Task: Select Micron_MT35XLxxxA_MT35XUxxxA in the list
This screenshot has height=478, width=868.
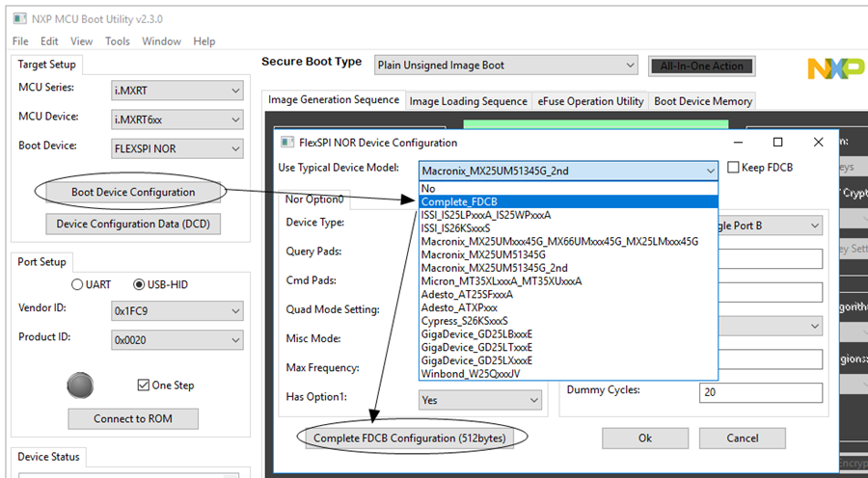Action: 568,281
